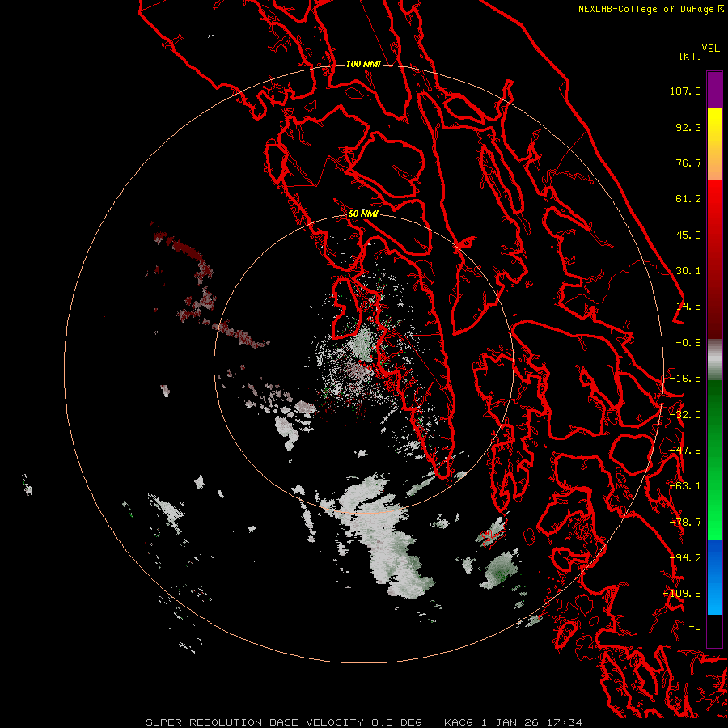
Task: Click the [KT] units label
Action: [690, 56]
